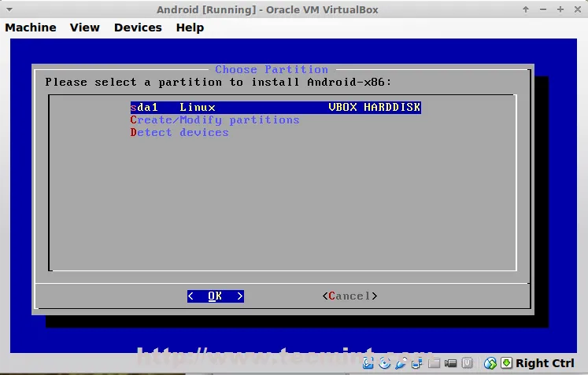Click the virtualization features chip icon
This screenshot has height=375, width=588.
[467, 363]
